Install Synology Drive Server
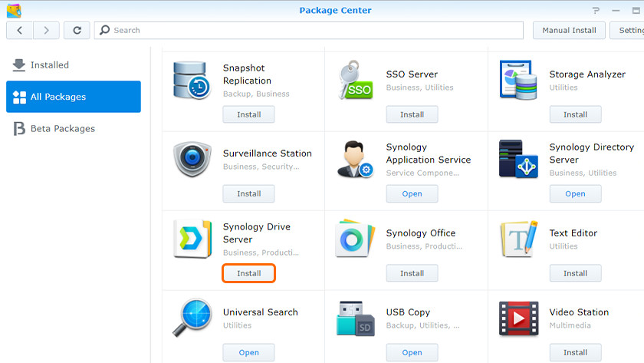This screenshot has width=644, height=363. [248, 273]
